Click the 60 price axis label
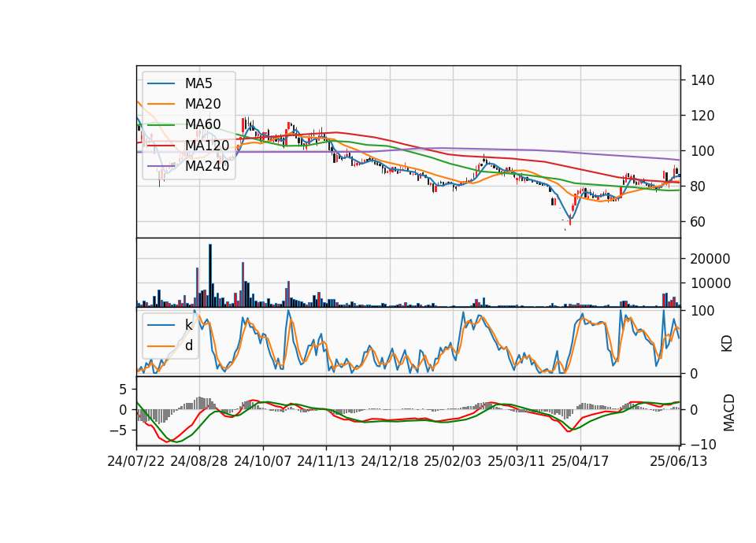756x543 pixels. click(699, 222)
